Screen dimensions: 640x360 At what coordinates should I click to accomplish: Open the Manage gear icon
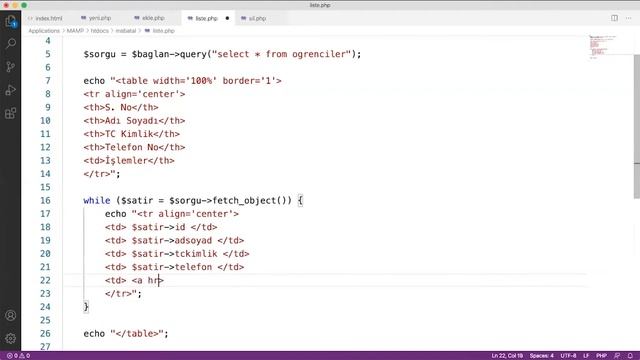point(11,338)
